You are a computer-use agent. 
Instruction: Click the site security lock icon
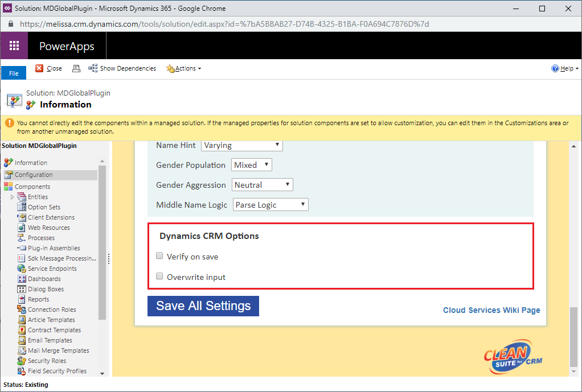pos(11,24)
